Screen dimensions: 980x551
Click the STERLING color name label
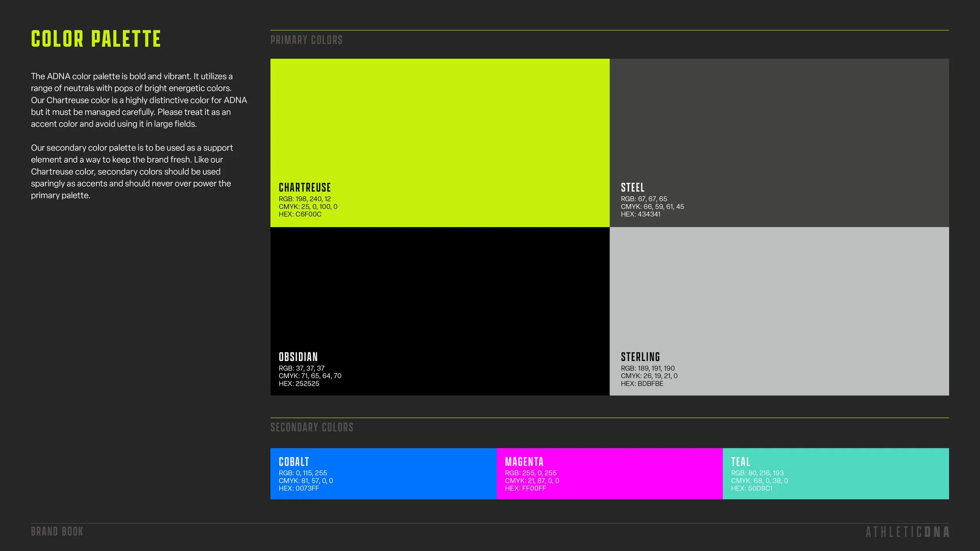point(641,357)
